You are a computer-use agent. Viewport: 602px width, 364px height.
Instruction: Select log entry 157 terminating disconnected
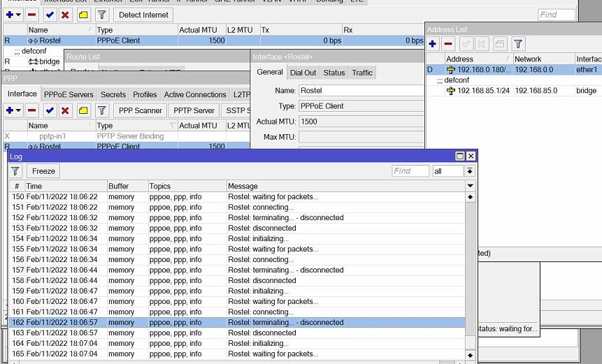click(237, 270)
